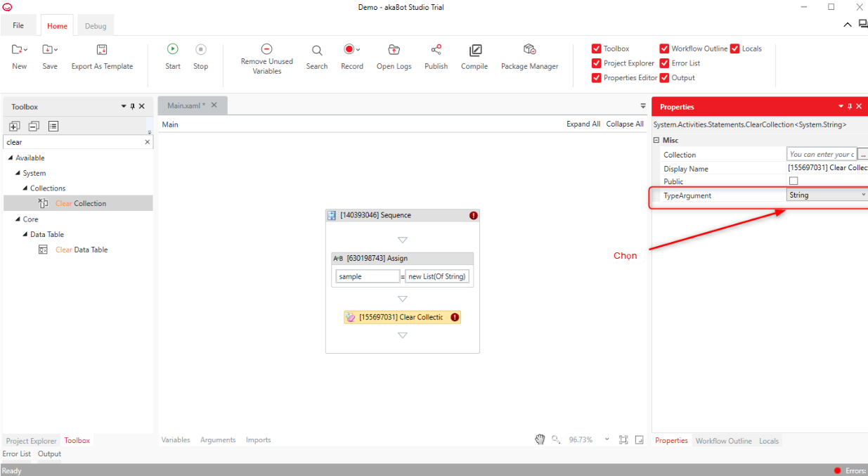Collapse the Data Table tree node
The width and height of the screenshot is (868, 476).
[25, 235]
